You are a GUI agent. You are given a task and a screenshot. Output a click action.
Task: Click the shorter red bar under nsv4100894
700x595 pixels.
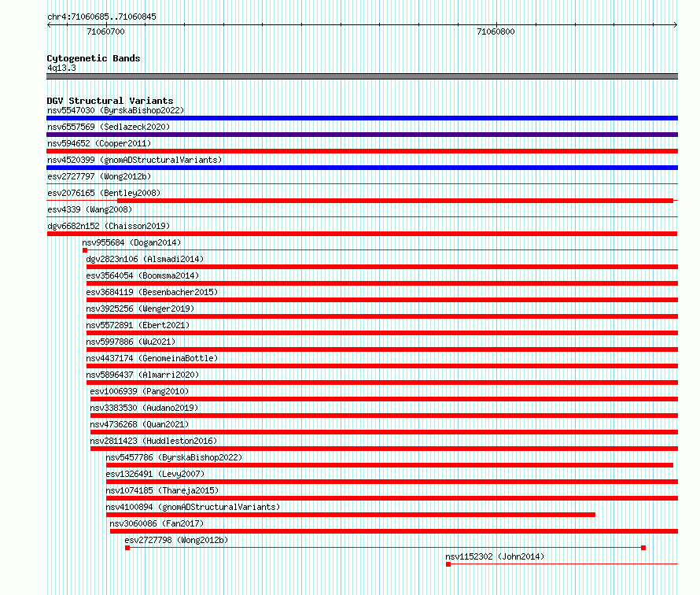[351, 515]
